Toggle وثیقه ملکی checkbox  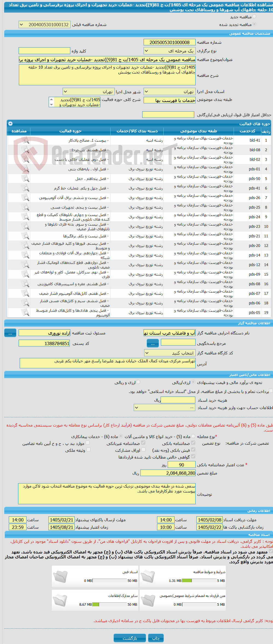click(x=88, y=450)
